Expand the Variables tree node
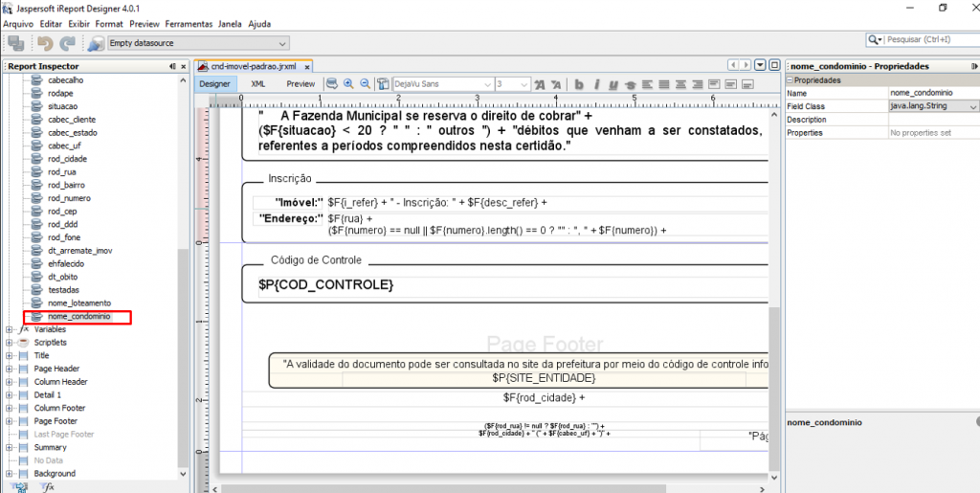980x493 pixels. pos(9,329)
